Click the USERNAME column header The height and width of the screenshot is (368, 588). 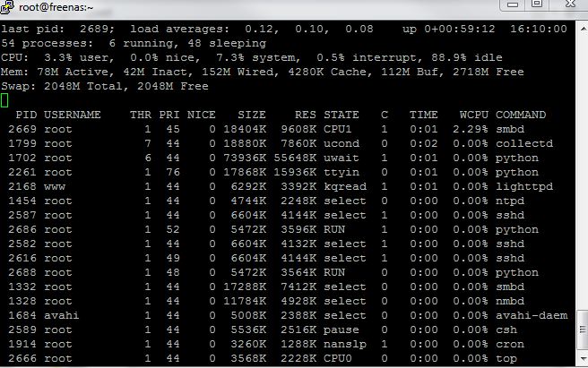(x=73, y=115)
